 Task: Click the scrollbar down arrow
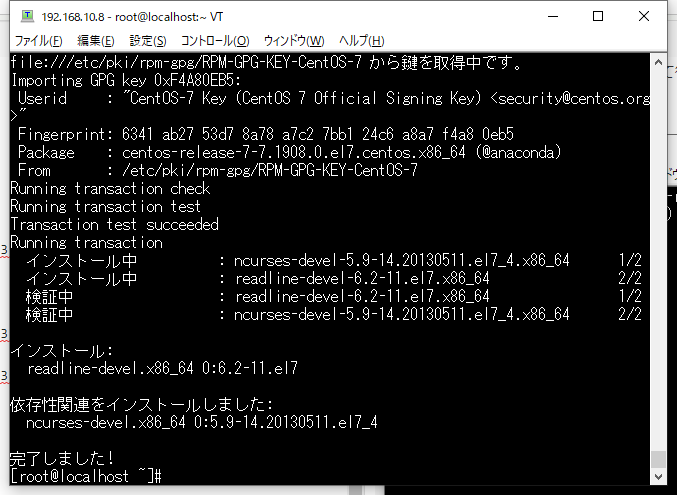(658, 476)
